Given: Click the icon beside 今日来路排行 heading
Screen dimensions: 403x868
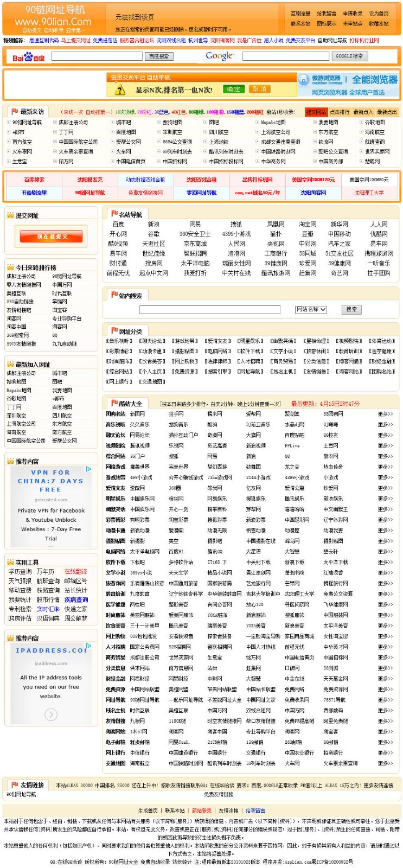Looking at the screenshot, I should 10,267.
